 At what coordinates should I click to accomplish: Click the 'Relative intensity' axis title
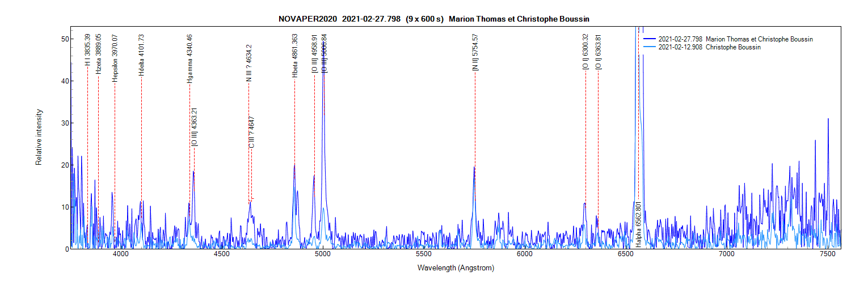[x=39, y=137]
